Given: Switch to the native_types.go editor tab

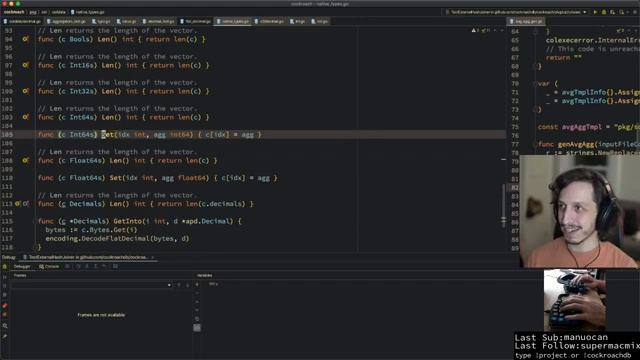Looking at the screenshot, I should (x=233, y=21).
